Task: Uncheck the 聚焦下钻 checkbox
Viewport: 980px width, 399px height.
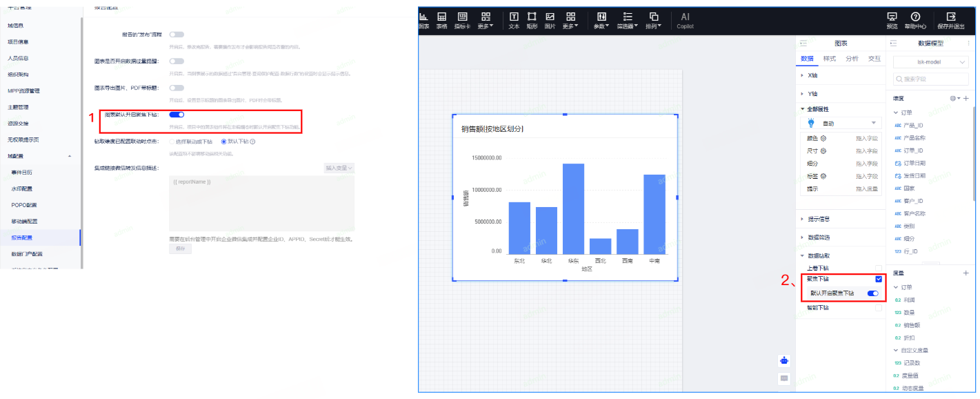Action: 878,279
